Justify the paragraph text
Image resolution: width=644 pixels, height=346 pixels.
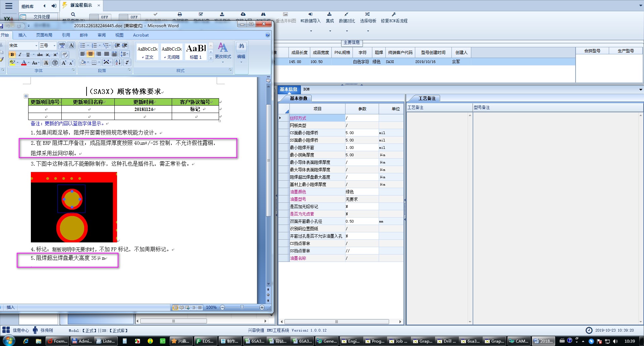[x=107, y=54]
